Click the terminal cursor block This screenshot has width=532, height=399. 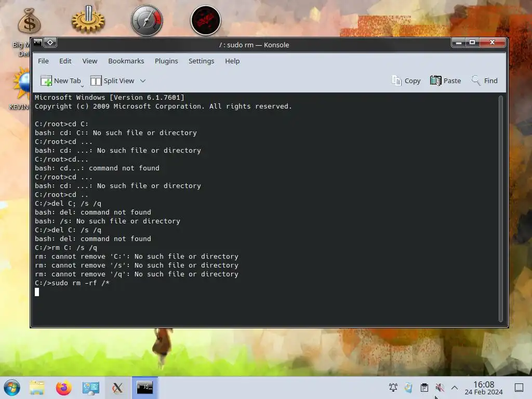point(37,292)
